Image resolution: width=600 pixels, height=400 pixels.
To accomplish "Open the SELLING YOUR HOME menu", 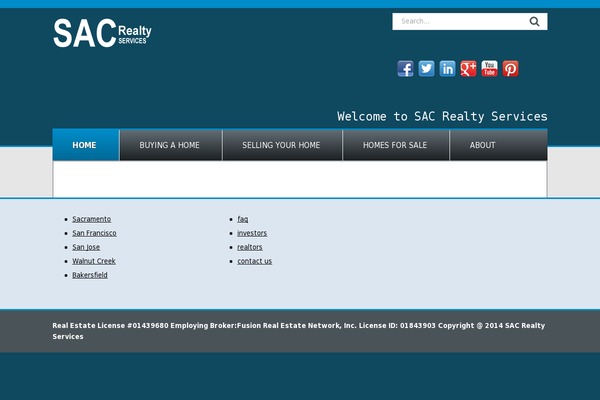I will coord(282,145).
